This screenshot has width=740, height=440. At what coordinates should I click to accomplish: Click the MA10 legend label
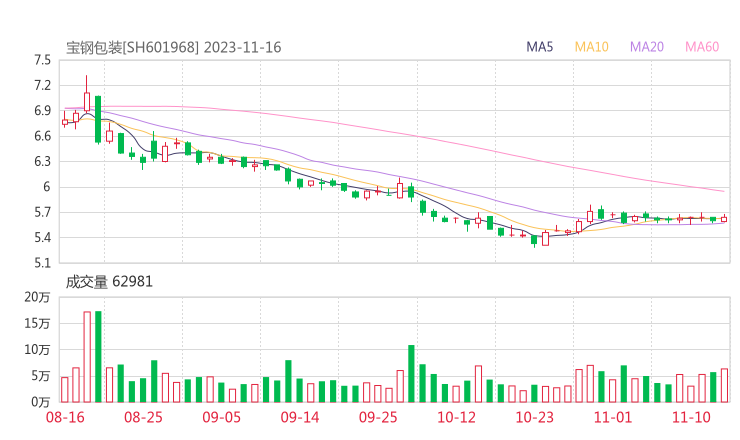click(591, 47)
